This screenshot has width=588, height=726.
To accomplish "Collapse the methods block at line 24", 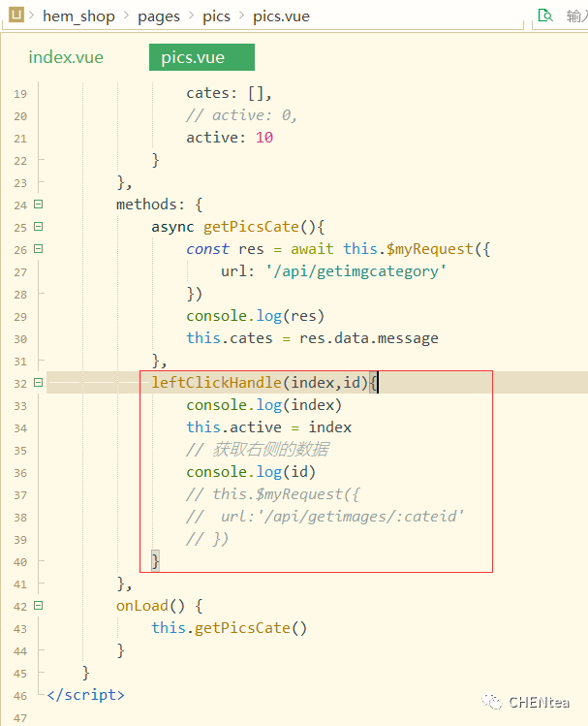I will (x=39, y=205).
